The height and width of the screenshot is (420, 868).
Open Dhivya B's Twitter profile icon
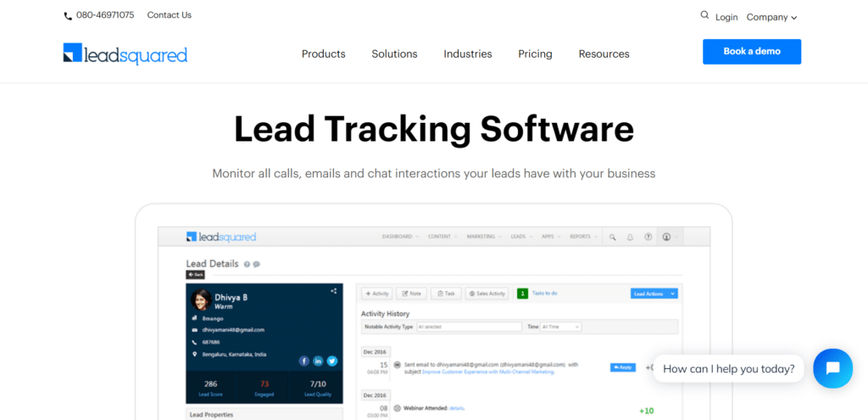coord(331,361)
